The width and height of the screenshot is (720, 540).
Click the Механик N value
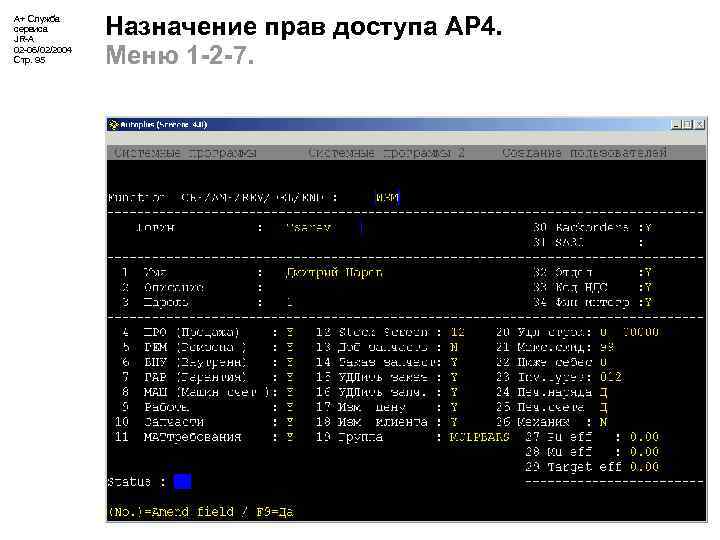click(x=603, y=422)
